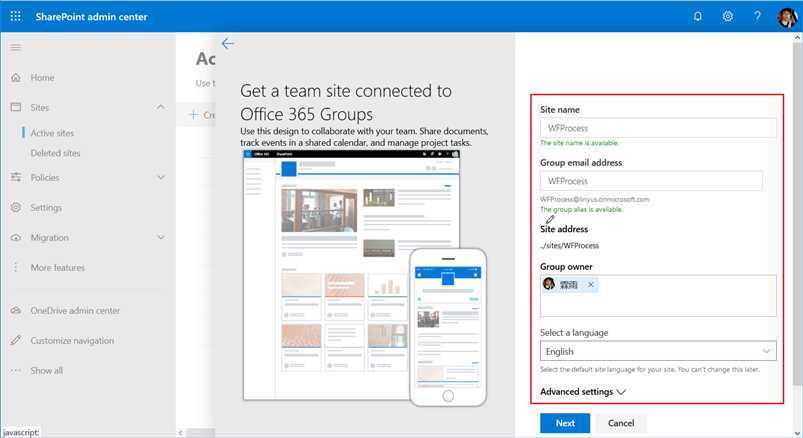Click the Group email address field
The image size is (803, 438).
[x=651, y=181]
